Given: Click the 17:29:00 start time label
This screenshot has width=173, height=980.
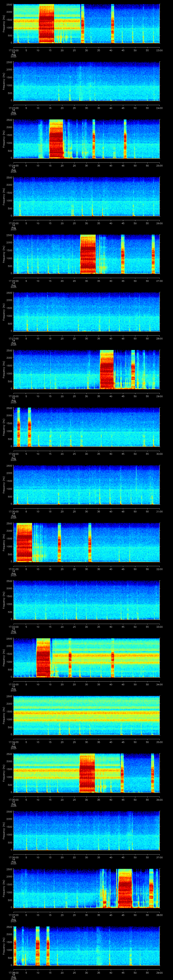Looking at the screenshot, I should (x=13, y=454).
